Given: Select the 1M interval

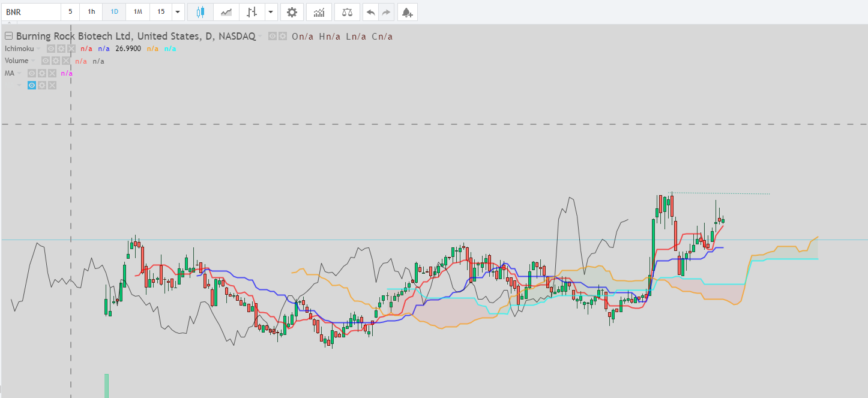Looking at the screenshot, I should click(138, 12).
